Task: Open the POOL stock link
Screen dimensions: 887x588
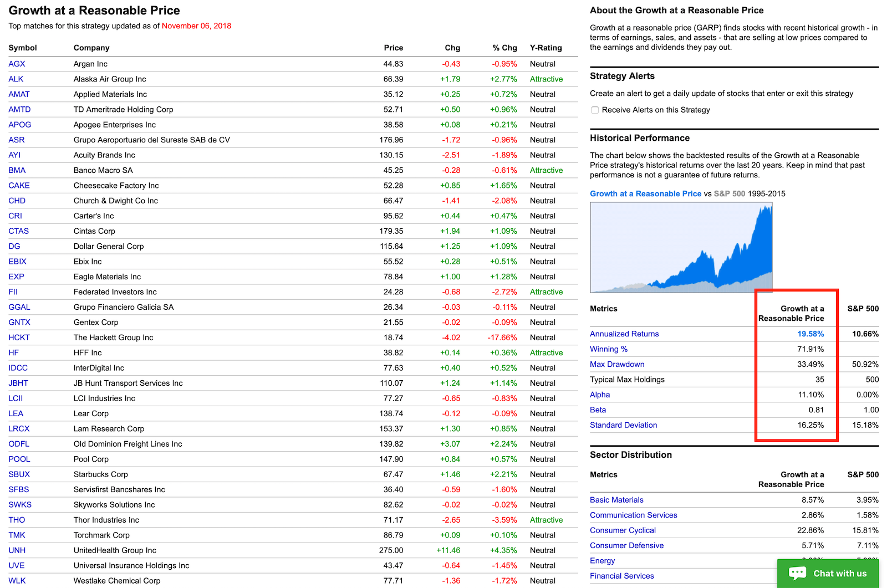Action: (x=19, y=459)
